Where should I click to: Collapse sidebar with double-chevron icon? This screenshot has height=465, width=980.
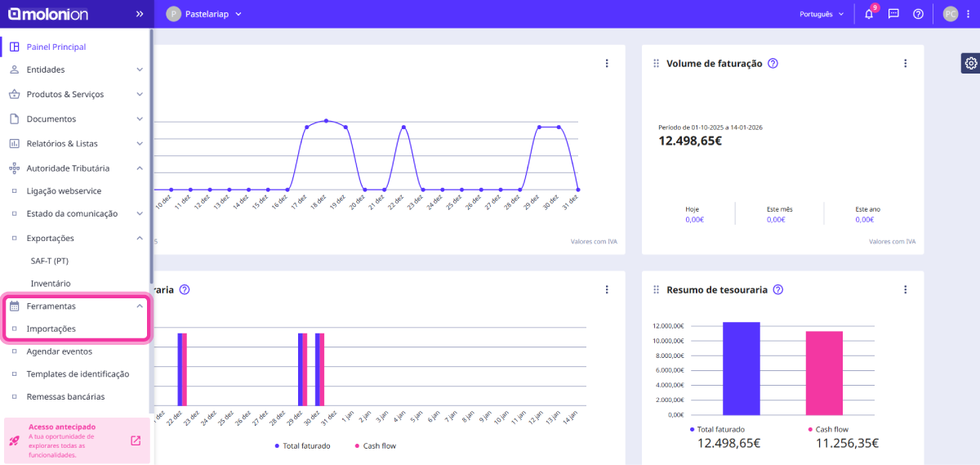click(140, 14)
